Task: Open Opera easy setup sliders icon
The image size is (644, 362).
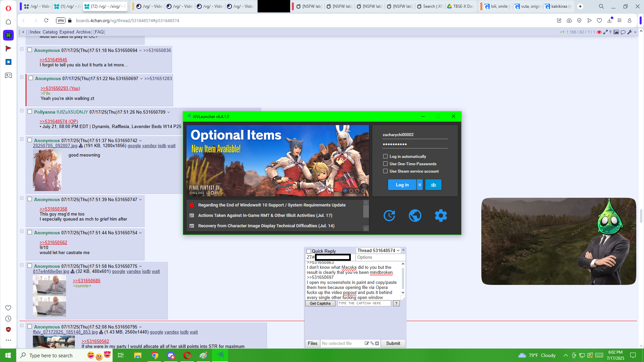Action: pyautogui.click(x=620, y=20)
